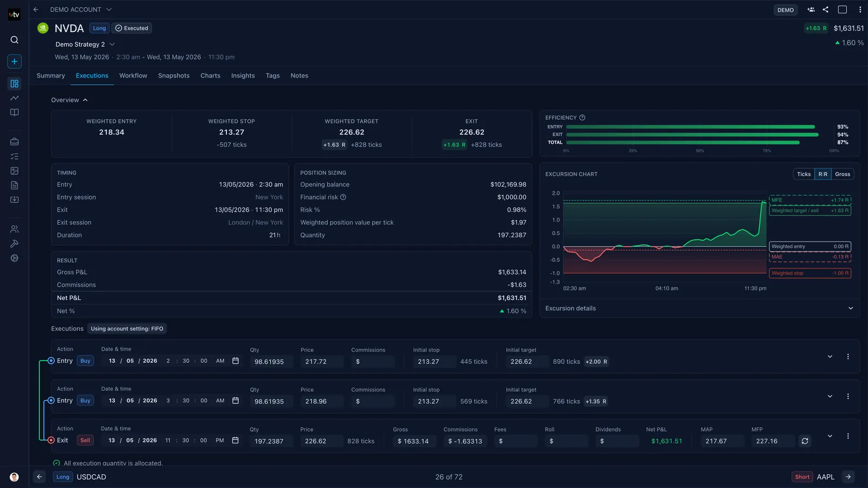Expand the 218.96 entry execution row
Screen dimensions: 868x488
[x=830, y=396]
